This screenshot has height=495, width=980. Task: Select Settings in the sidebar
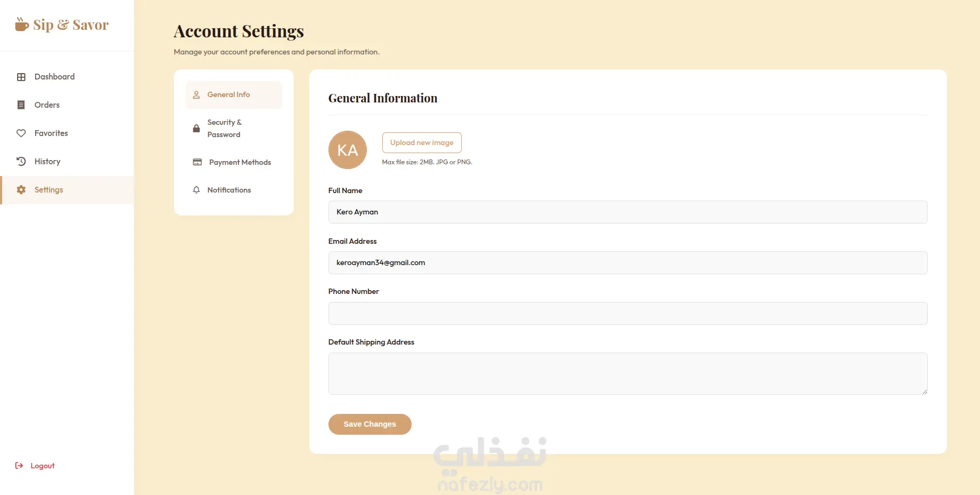click(68, 190)
